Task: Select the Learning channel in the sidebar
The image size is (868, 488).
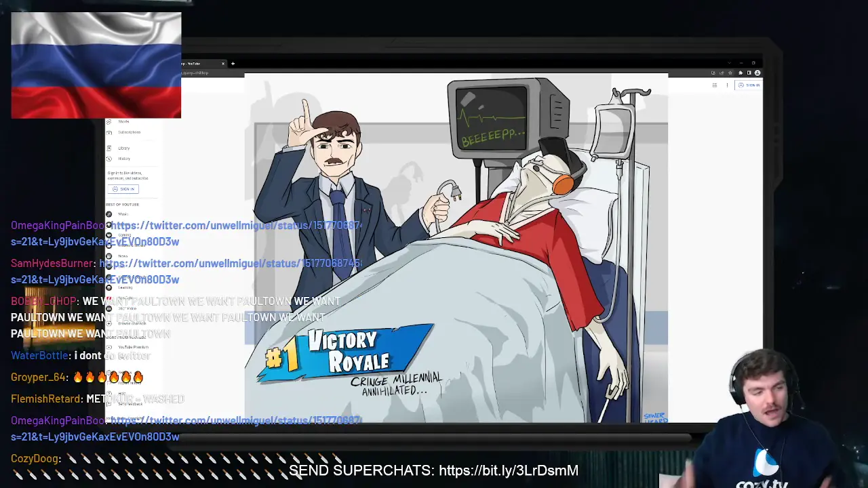Action: coord(125,287)
